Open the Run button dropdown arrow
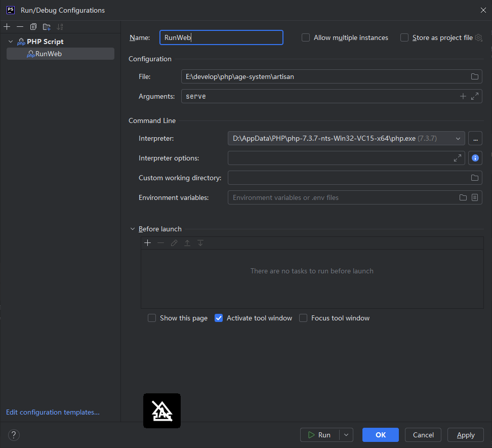 pos(346,435)
